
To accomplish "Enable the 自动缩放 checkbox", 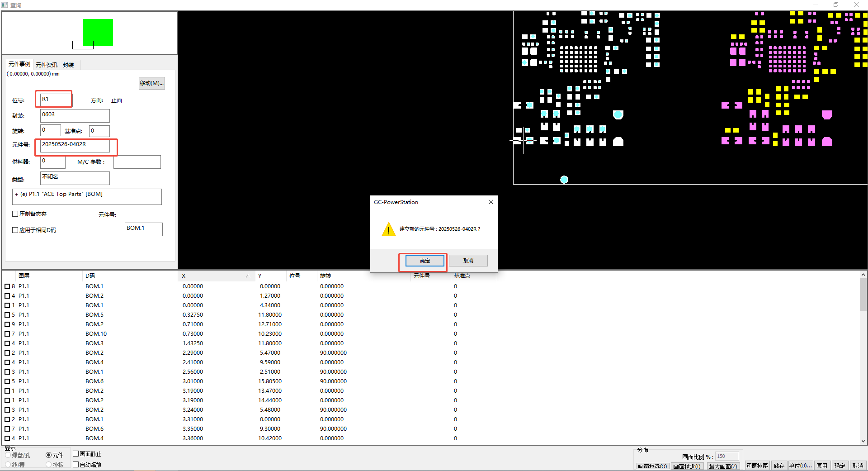I will click(x=76, y=465).
